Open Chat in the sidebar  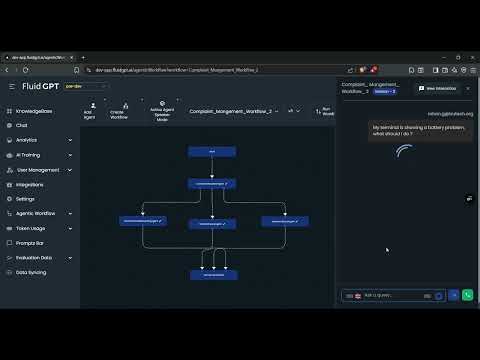pyautogui.click(x=22, y=125)
